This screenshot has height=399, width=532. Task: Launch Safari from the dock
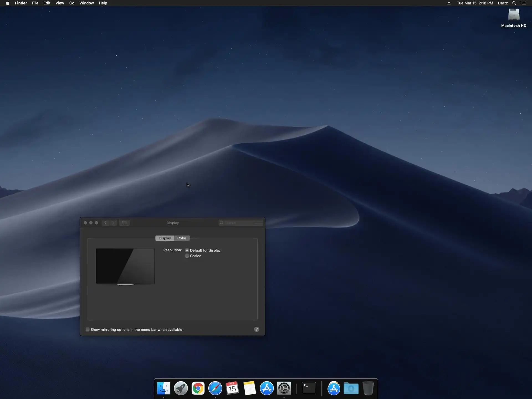pos(215,388)
